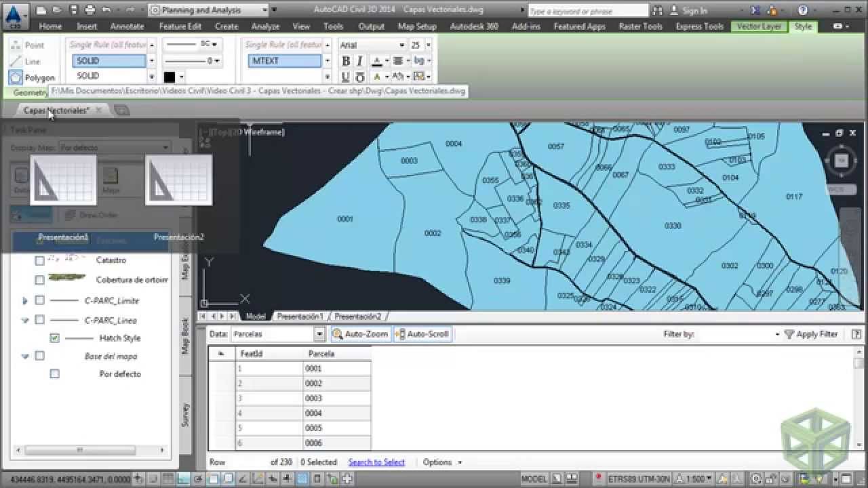This screenshot has width=868, height=488.
Task: Toggle the C-PARC_Limite layer checkbox
Action: point(39,300)
